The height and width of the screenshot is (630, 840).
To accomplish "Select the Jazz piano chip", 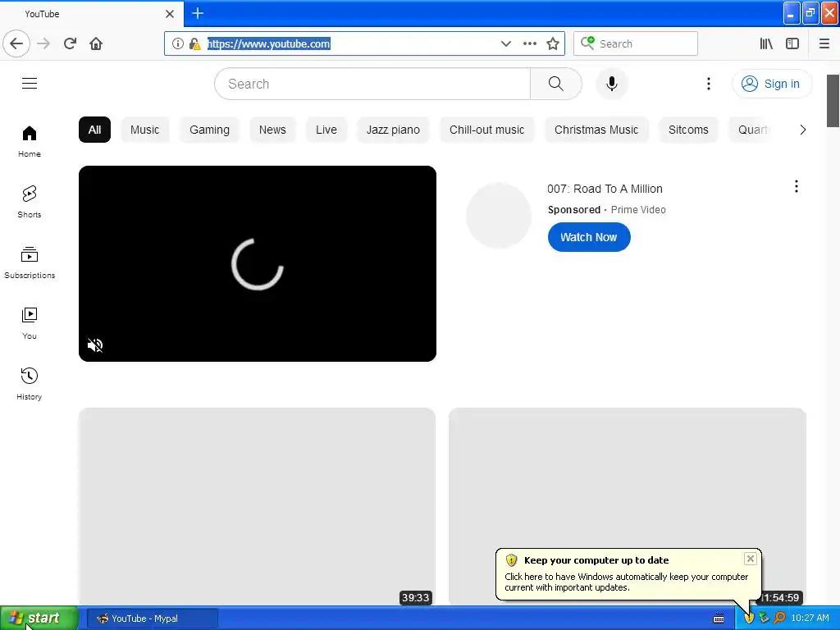I will 393,130.
